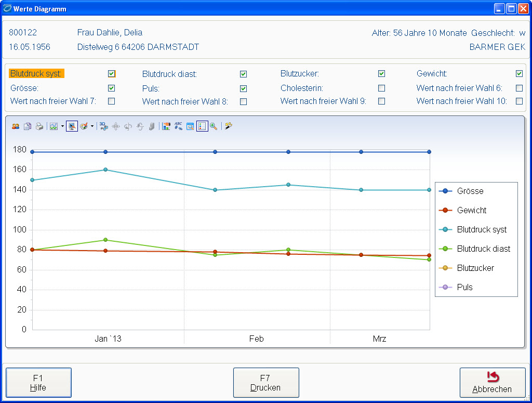The width and height of the screenshot is (532, 403).
Task: Expand the palette dropdown arrow
Action: (x=92, y=126)
